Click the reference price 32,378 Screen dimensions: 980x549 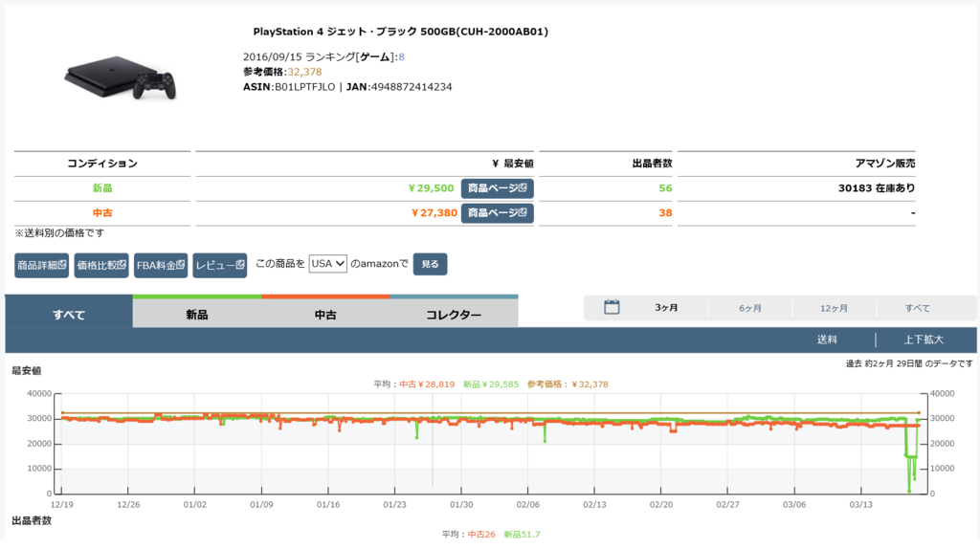tap(304, 72)
